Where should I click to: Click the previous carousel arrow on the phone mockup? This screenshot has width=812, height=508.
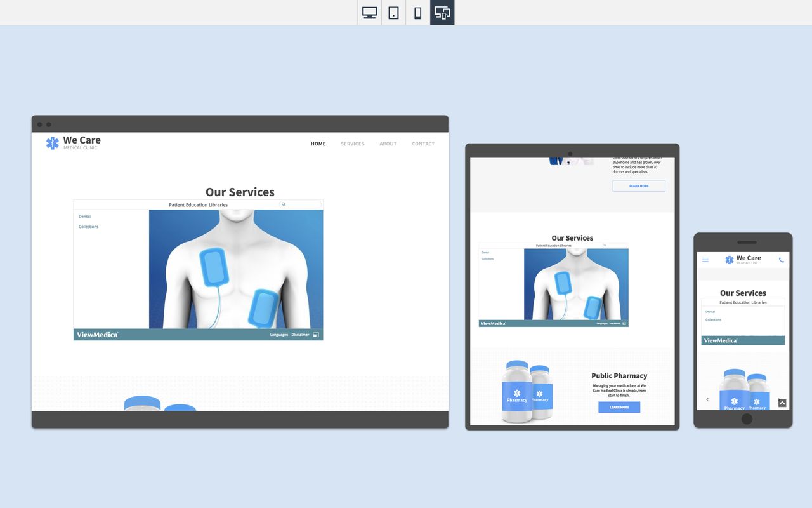707,399
